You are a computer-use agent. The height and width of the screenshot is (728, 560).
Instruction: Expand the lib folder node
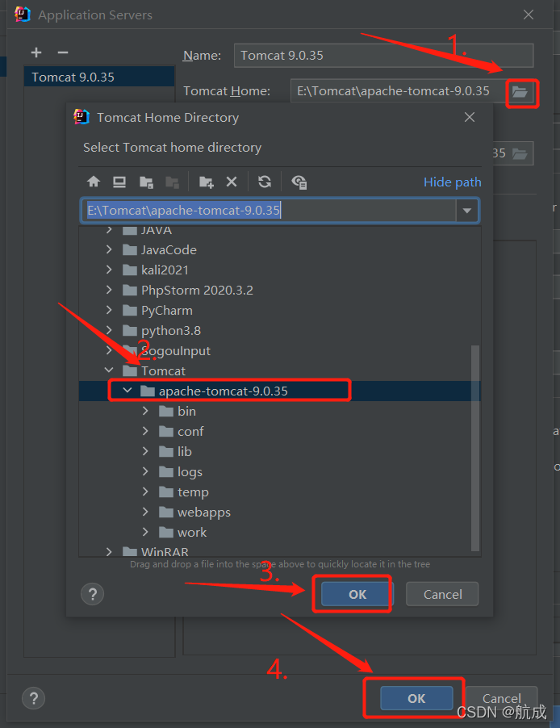145,451
